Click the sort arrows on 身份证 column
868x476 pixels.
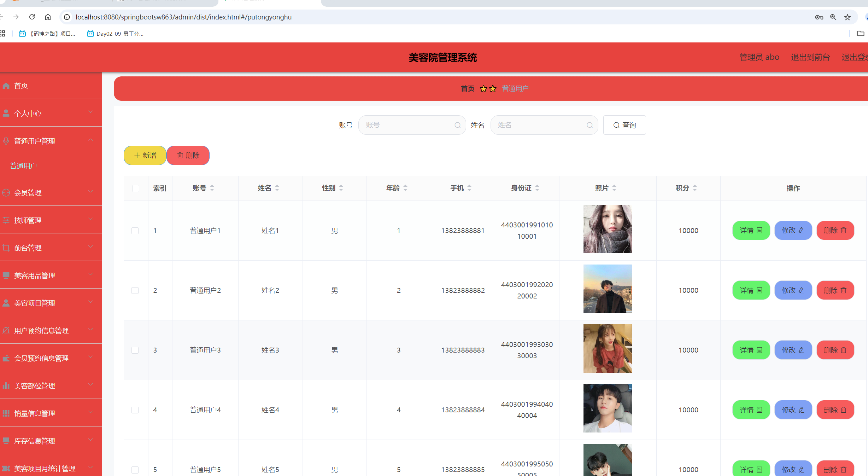pyautogui.click(x=537, y=188)
